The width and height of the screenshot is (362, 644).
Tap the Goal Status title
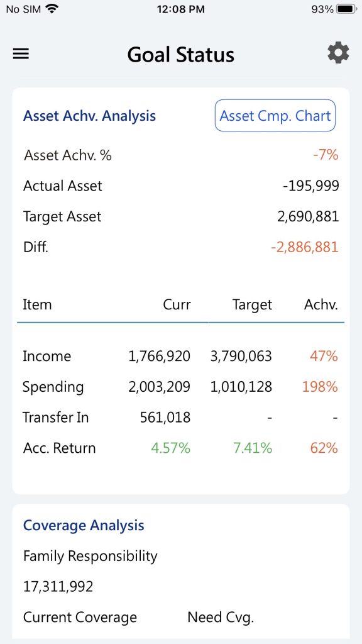(x=180, y=55)
